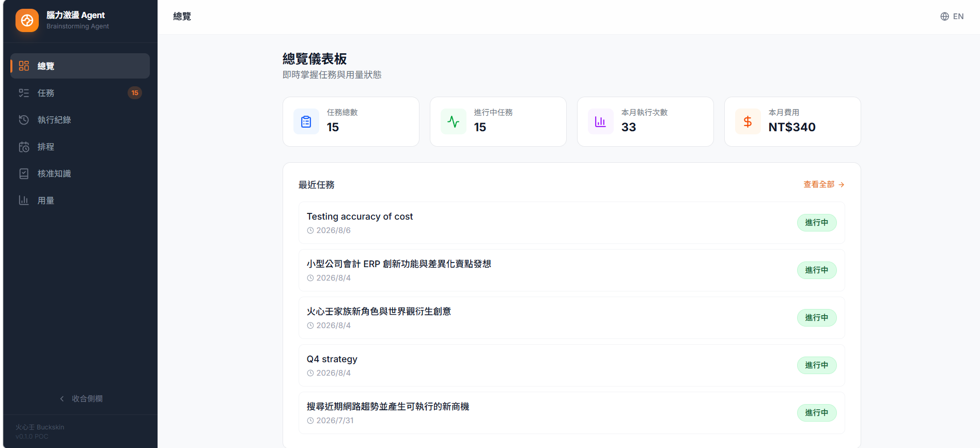Click the 即時掌握任務與用量狀態 subtitle

click(x=332, y=75)
